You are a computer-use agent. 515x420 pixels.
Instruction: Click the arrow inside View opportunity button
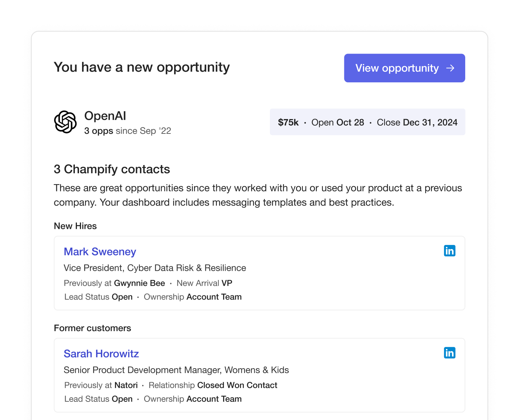click(x=450, y=68)
